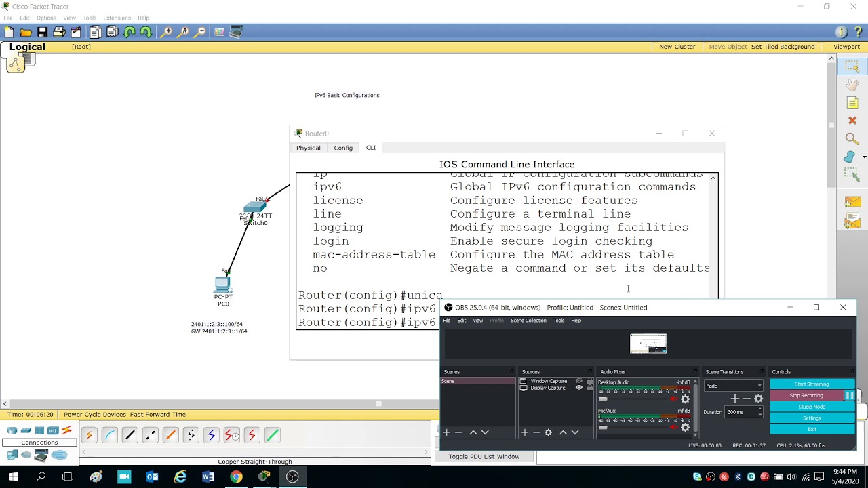Pause recording with OBS pause button
This screenshot has width=868, height=488.
point(849,395)
